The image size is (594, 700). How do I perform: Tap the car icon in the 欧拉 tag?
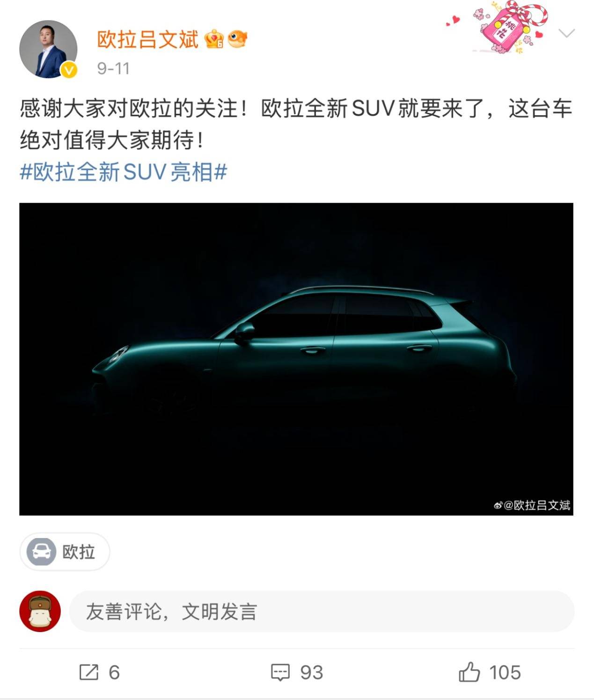pyautogui.click(x=41, y=552)
